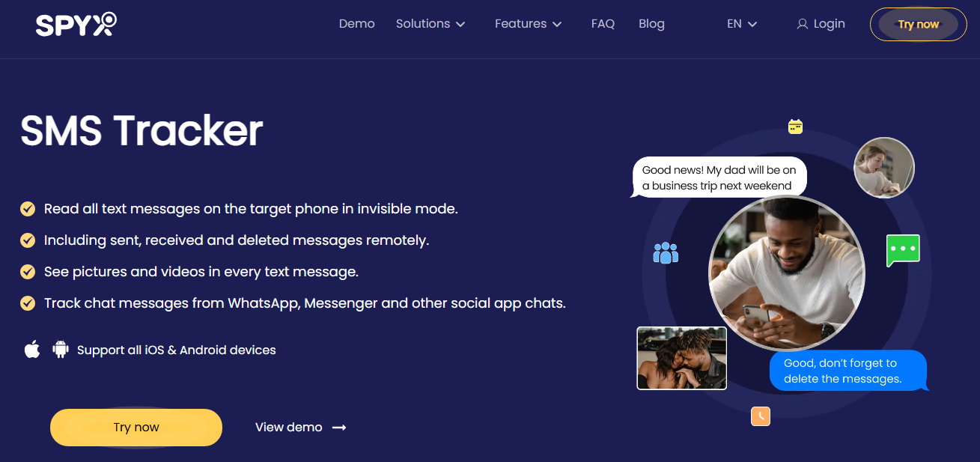Click the header Try now button
Screen dimensions: 980x462
(x=919, y=24)
